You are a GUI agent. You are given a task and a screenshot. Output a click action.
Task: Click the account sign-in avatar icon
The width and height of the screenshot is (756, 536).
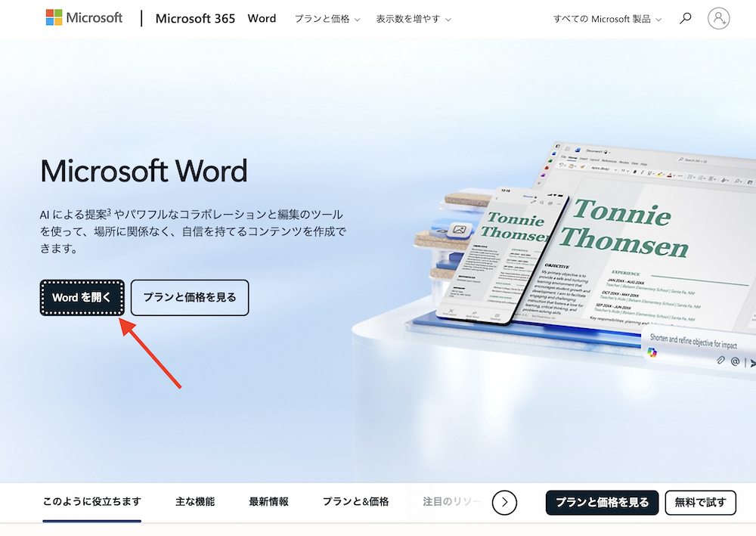[718, 18]
